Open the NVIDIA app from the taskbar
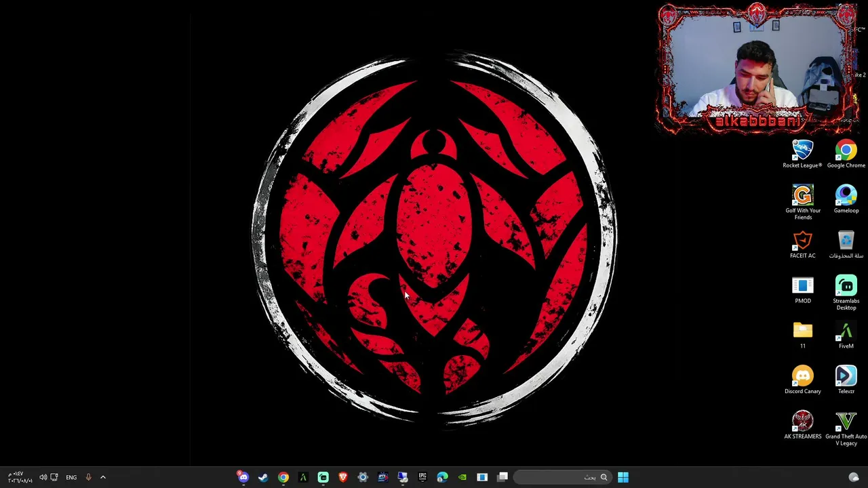 462,477
